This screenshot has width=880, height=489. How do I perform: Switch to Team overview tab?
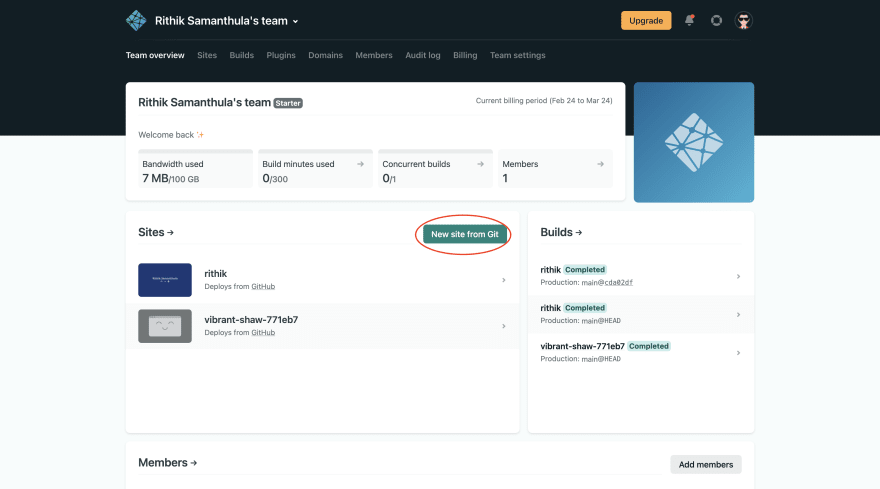155,55
